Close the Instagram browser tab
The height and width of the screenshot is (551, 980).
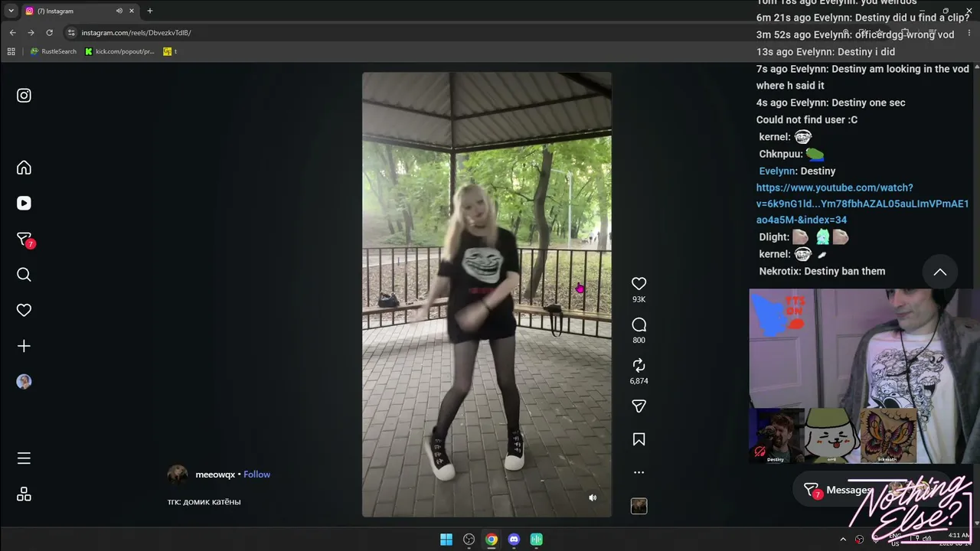pos(132,11)
